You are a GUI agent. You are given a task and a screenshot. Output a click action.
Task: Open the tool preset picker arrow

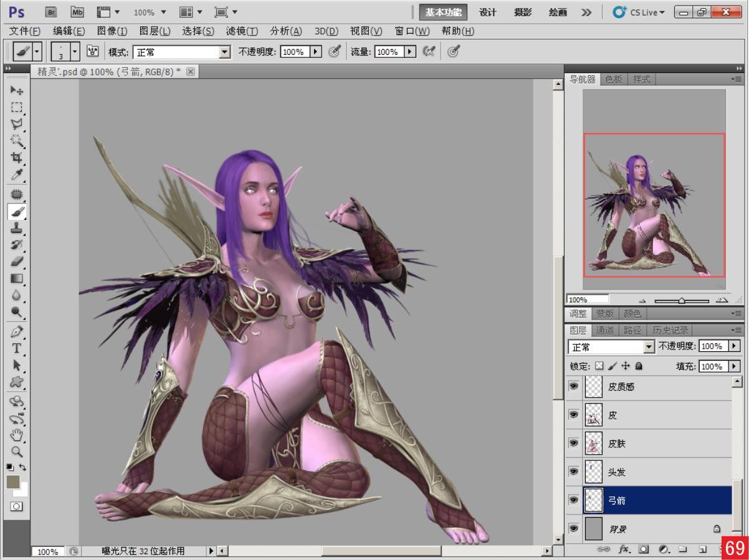(37, 52)
